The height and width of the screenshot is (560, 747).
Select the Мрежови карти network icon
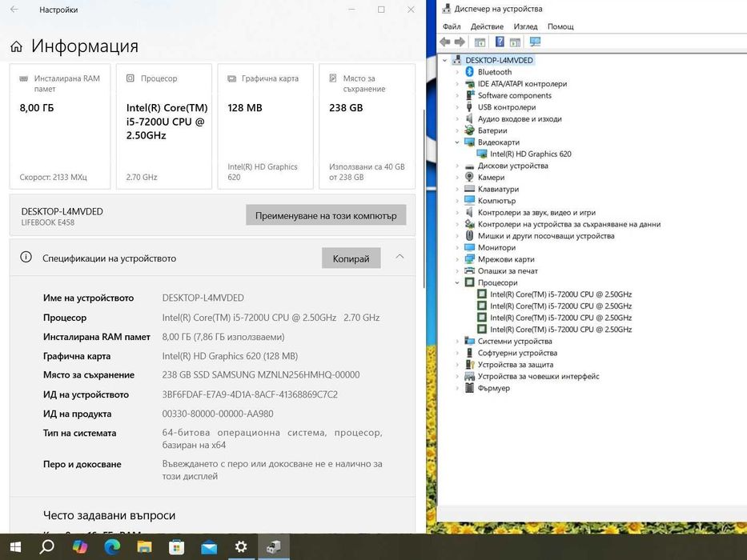pos(469,259)
